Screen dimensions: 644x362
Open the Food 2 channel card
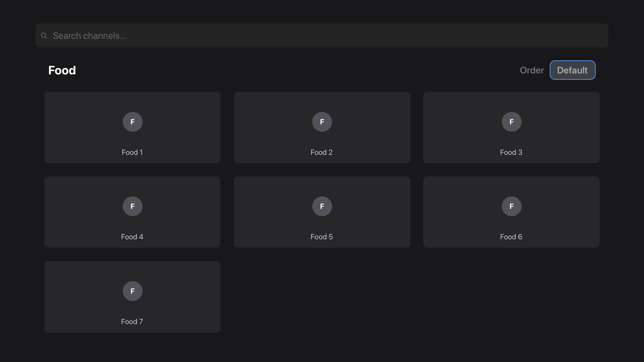point(322,127)
